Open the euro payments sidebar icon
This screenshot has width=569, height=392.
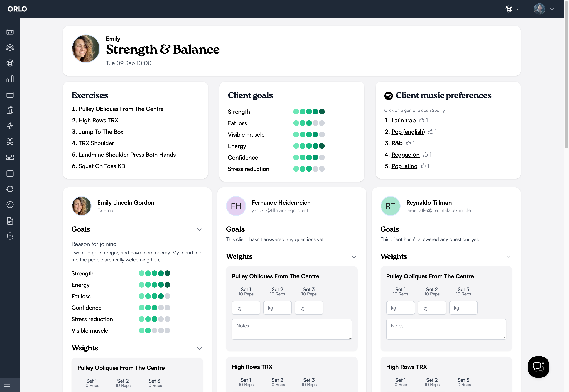click(10, 205)
